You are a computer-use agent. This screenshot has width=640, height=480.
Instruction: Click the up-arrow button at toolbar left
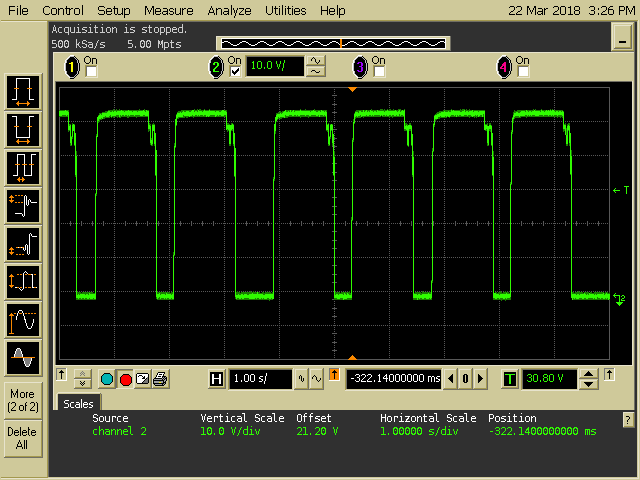pyautogui.click(x=62, y=374)
